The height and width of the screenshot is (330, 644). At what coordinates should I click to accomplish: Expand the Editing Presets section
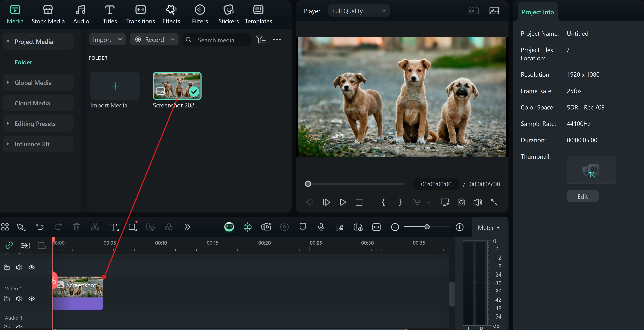(8, 123)
